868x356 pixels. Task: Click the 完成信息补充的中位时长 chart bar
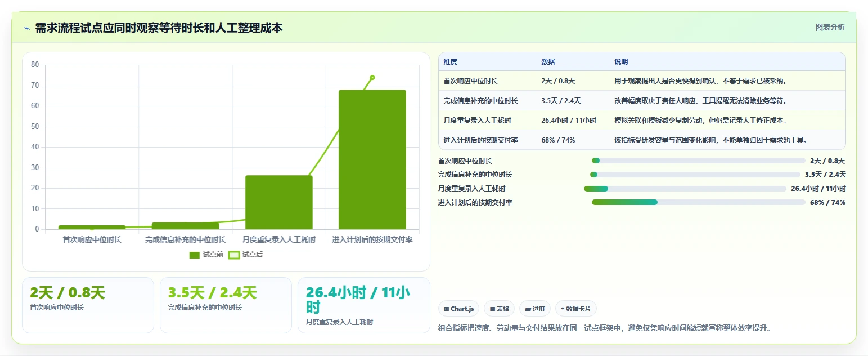coord(185,226)
